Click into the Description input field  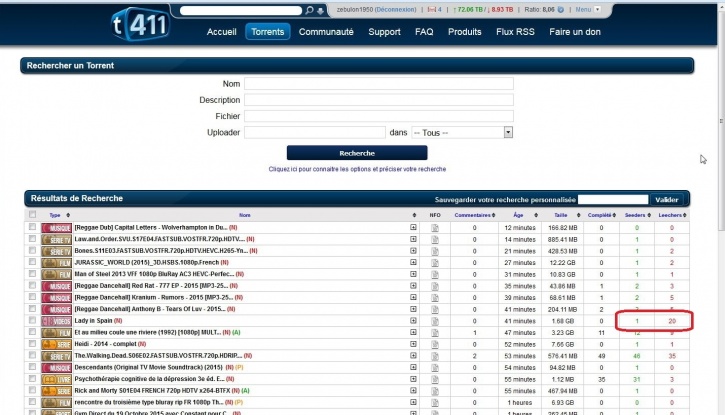click(378, 100)
